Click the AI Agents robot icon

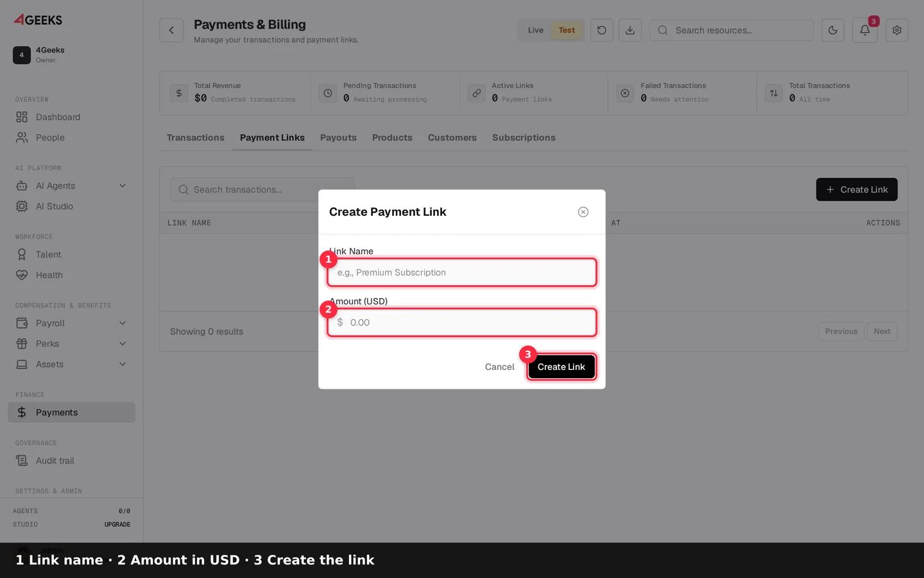pos(22,186)
